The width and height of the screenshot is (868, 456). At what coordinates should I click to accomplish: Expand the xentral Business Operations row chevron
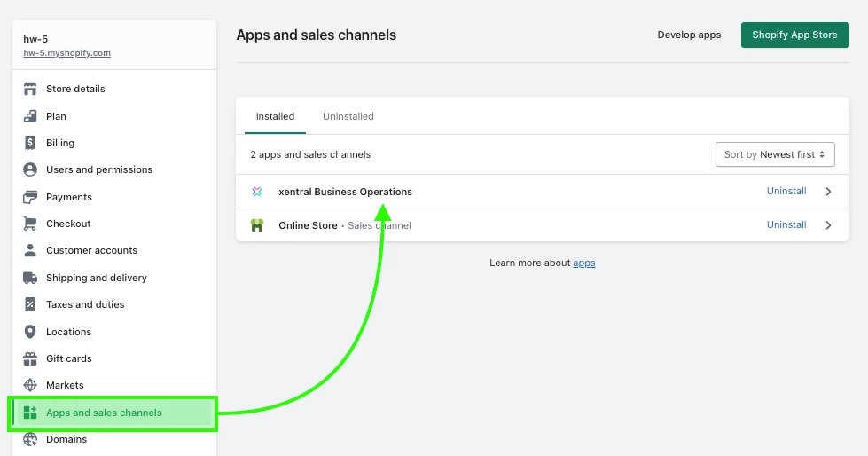pyautogui.click(x=829, y=191)
